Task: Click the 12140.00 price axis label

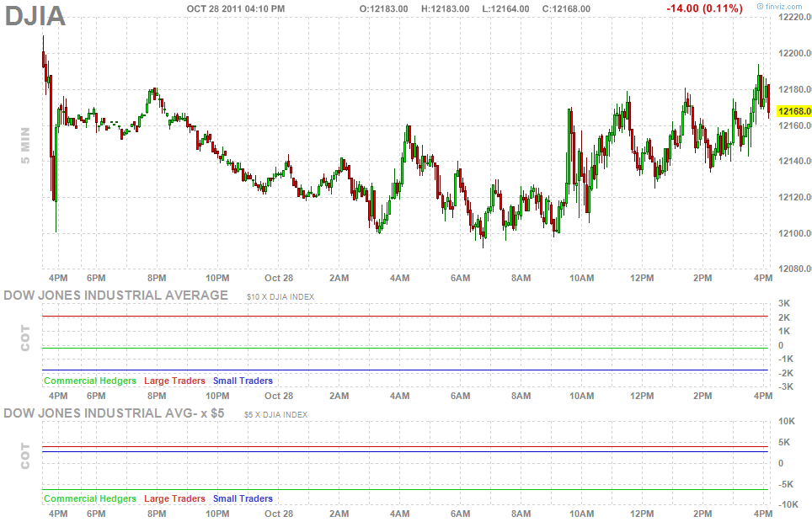Action: coord(795,161)
